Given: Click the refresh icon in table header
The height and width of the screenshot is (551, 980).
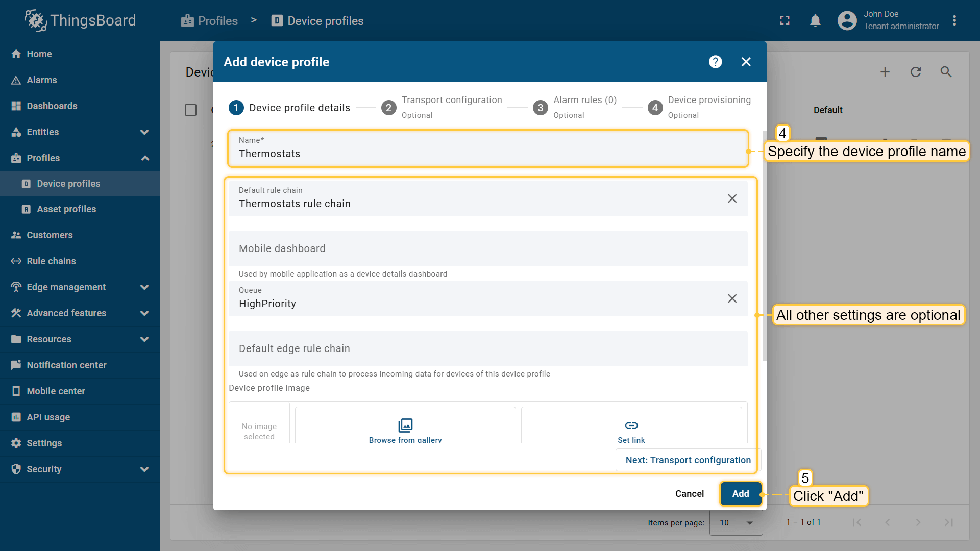Looking at the screenshot, I should 915,72.
